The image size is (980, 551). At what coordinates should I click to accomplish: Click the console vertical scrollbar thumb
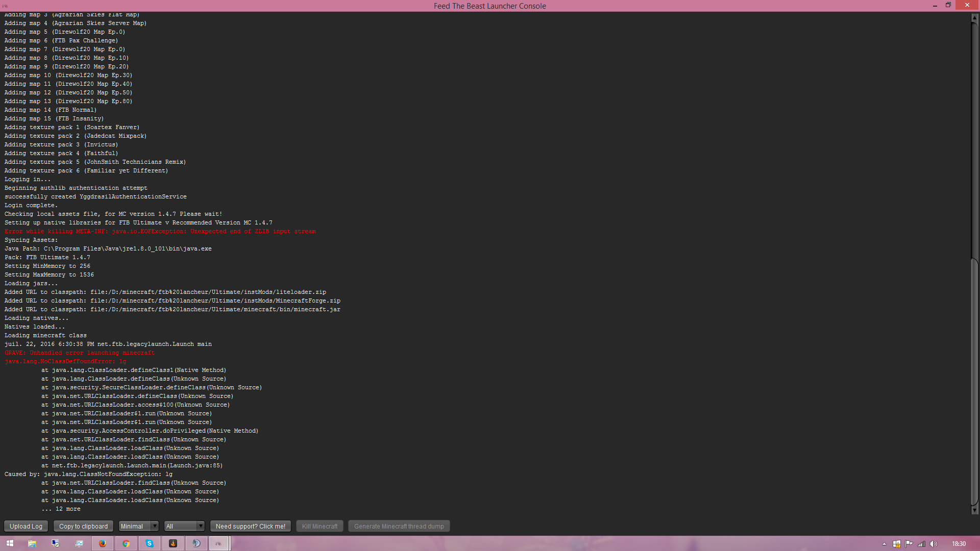[x=974, y=382]
